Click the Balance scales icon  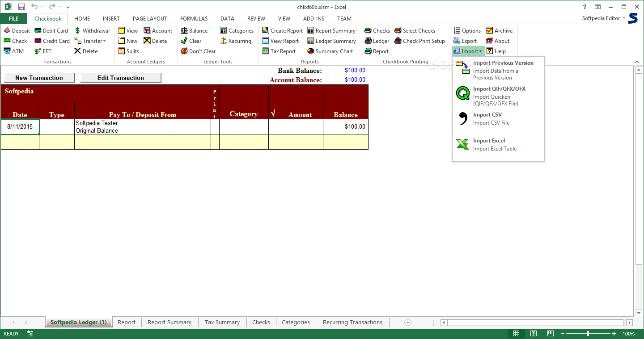[184, 31]
